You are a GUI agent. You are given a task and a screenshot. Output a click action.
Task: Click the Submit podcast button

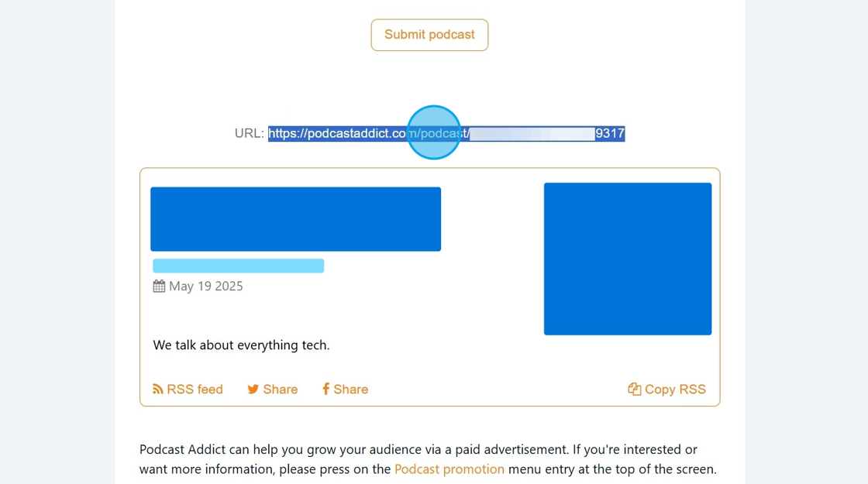tap(429, 35)
